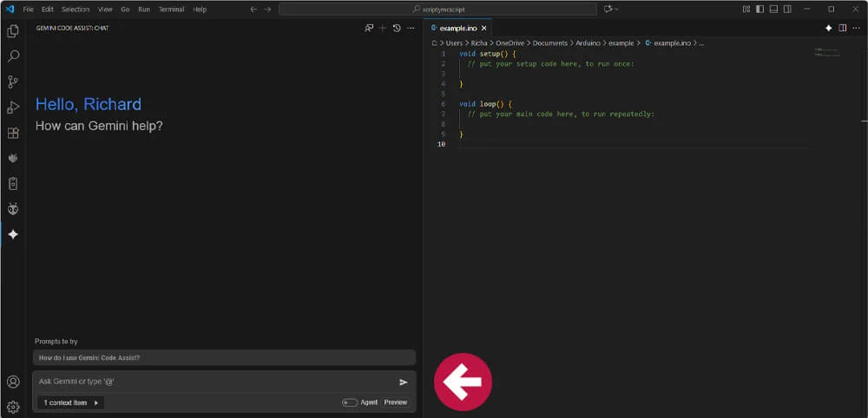Toggle the bottom panel visibility
The width and height of the screenshot is (868, 418).
tap(774, 10)
